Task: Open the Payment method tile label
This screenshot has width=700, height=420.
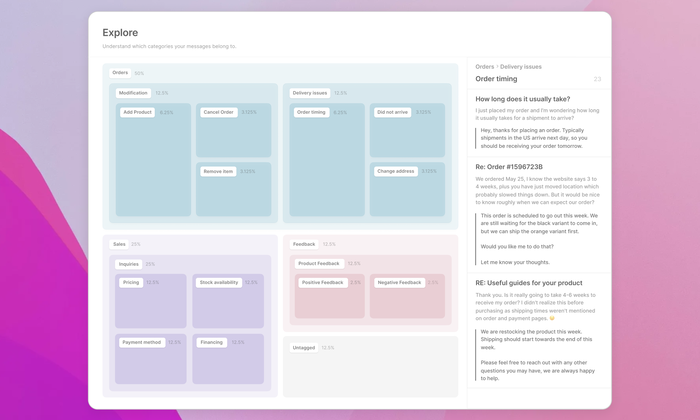Action: 142,342
